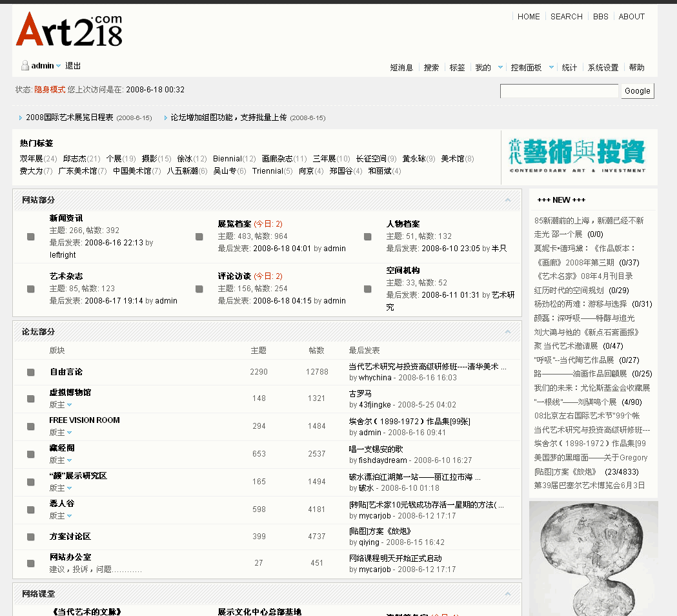Open sidebar item 红历时代的空间规划
Screen dimensions: 677x616
(569, 291)
